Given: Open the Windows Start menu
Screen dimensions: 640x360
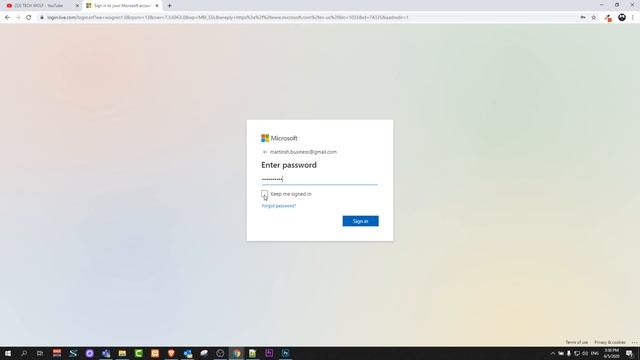Looking at the screenshot, I should 8,353.
